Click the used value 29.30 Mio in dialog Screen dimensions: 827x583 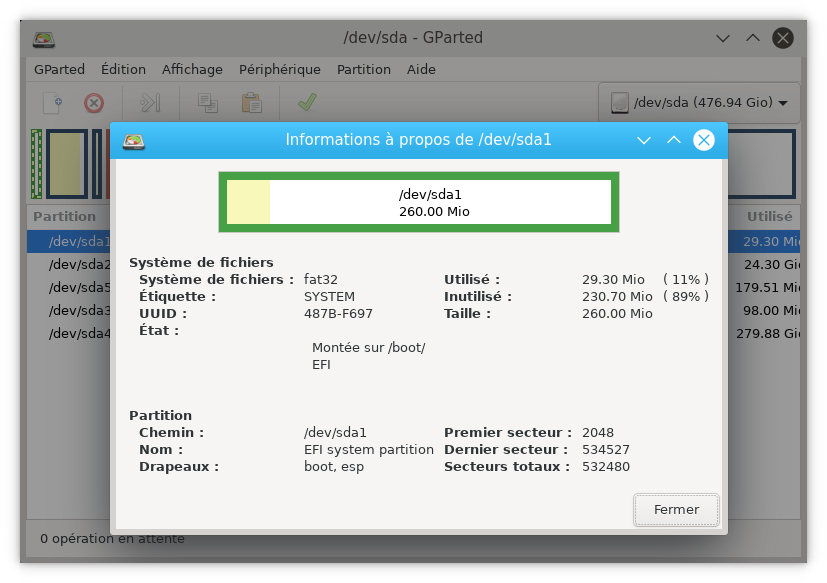(613, 279)
